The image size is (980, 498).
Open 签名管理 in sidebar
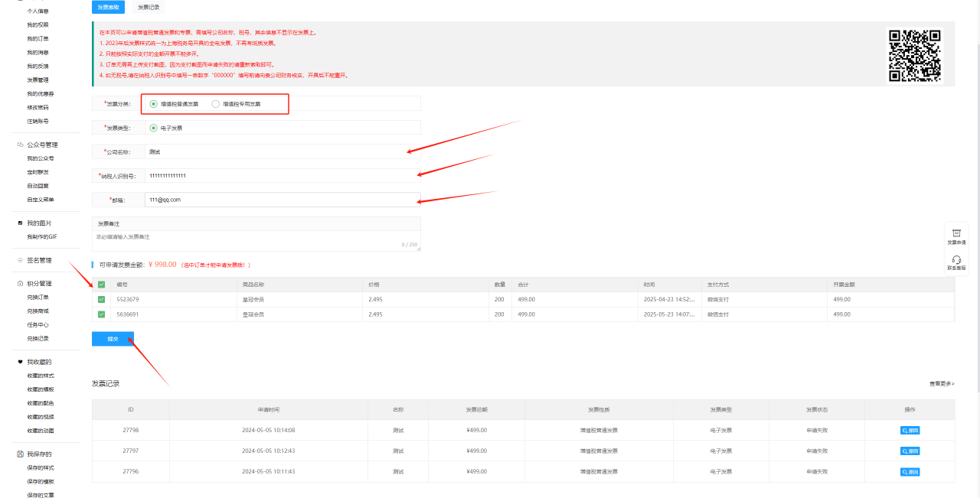(39, 260)
